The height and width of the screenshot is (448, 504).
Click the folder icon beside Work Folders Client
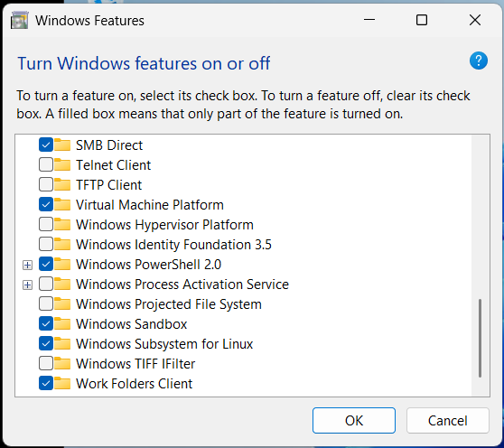pyautogui.click(x=62, y=383)
